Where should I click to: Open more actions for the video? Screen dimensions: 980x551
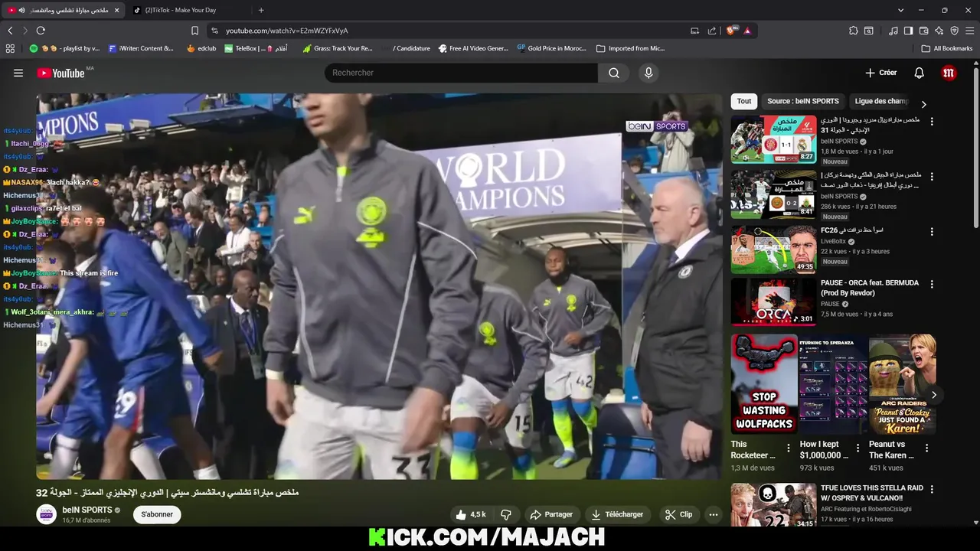pos(714,514)
